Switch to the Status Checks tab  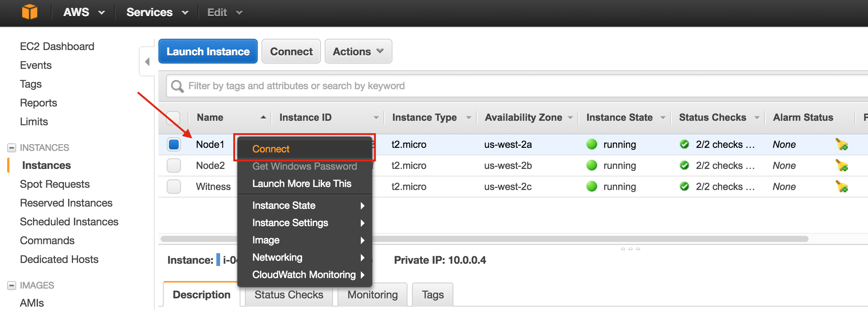pos(289,295)
